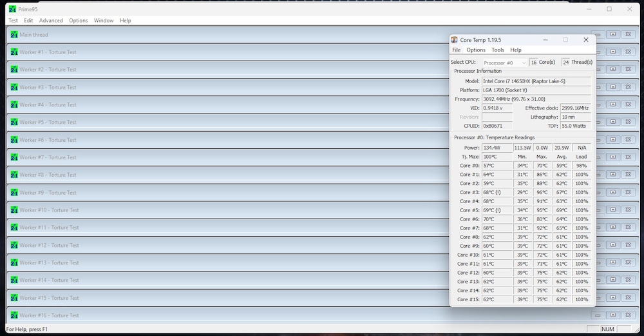Open the Core Temp Tools menu
The width and height of the screenshot is (644, 336).
coord(498,50)
